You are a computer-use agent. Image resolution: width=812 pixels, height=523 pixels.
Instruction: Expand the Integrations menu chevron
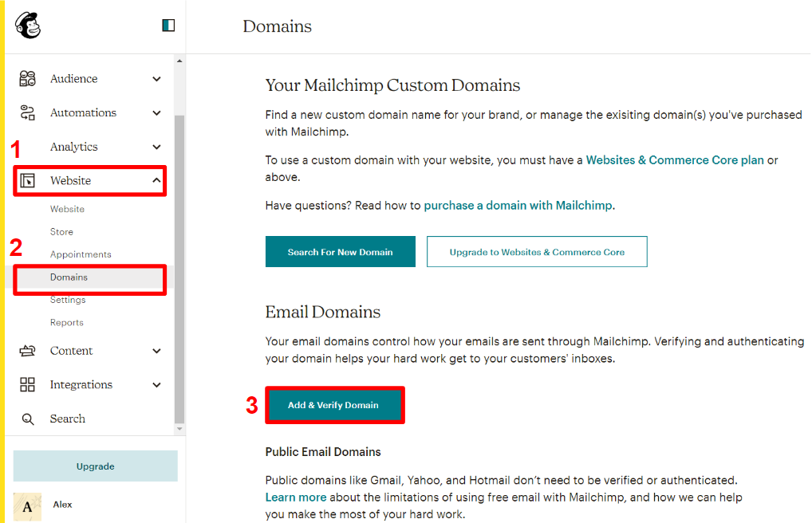[x=156, y=385]
